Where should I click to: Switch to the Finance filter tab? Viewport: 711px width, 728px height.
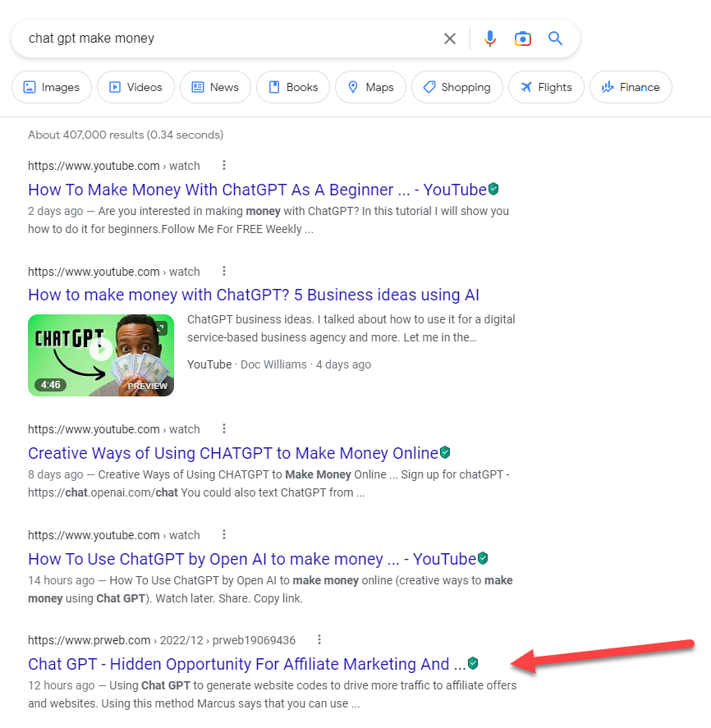[631, 87]
